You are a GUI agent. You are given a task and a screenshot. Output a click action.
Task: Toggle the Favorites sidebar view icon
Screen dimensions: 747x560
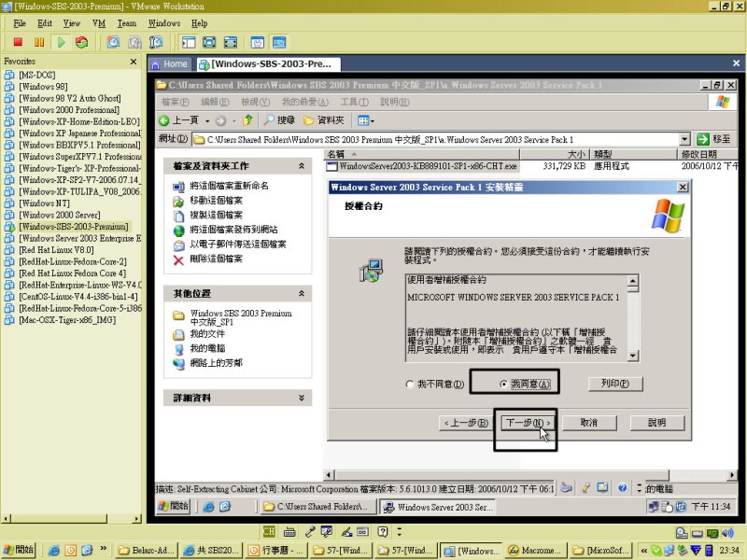tap(189, 42)
